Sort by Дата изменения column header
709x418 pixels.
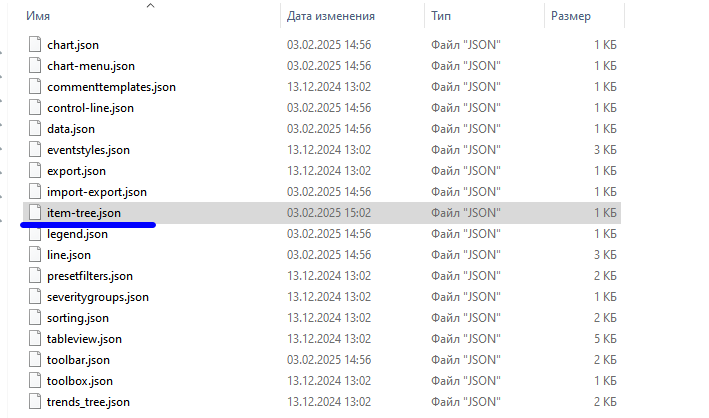pyautogui.click(x=330, y=16)
